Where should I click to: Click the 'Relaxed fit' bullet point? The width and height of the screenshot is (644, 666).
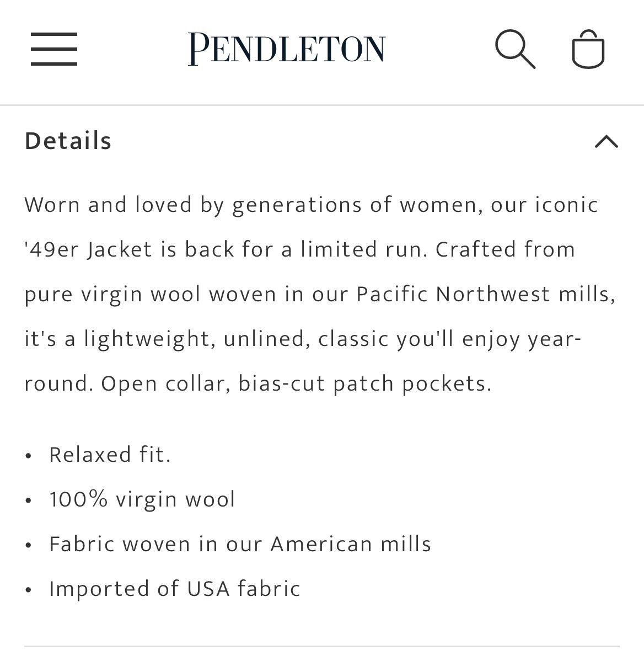coord(110,454)
